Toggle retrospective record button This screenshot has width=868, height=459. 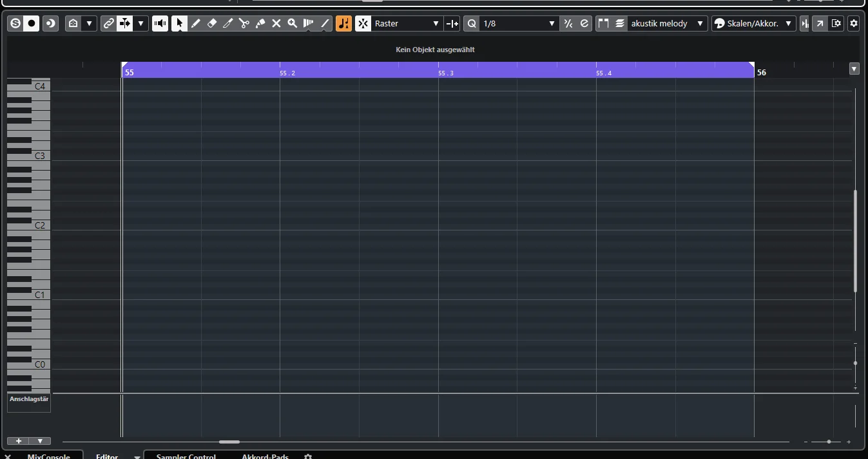[x=50, y=24]
